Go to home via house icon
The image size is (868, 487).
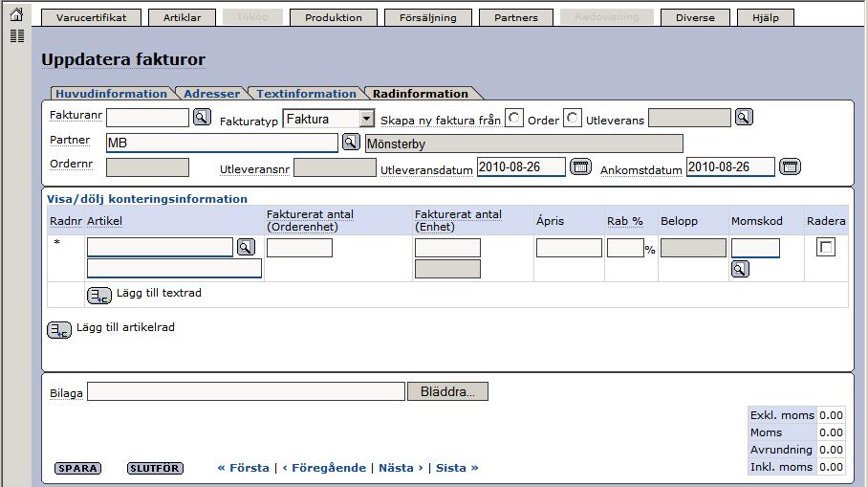click(x=16, y=14)
